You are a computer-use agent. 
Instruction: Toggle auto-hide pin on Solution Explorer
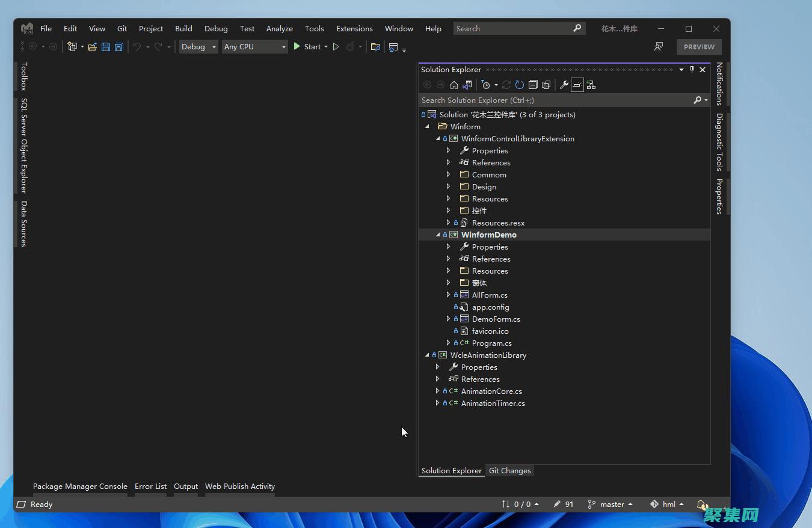[692, 70]
